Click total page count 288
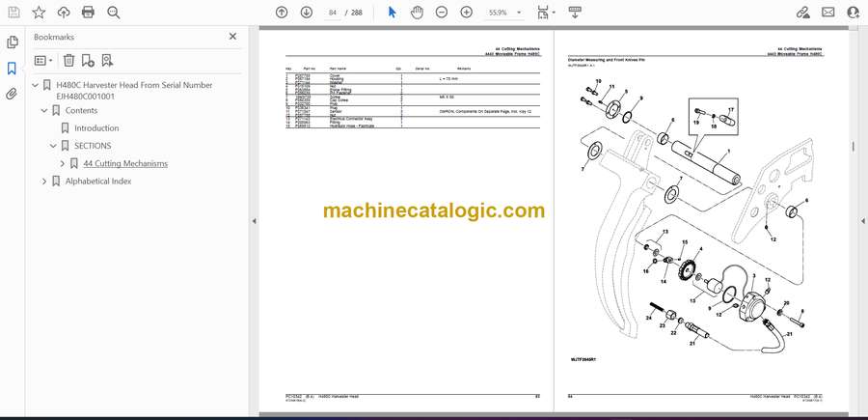The width and height of the screenshot is (868, 420). tap(357, 13)
